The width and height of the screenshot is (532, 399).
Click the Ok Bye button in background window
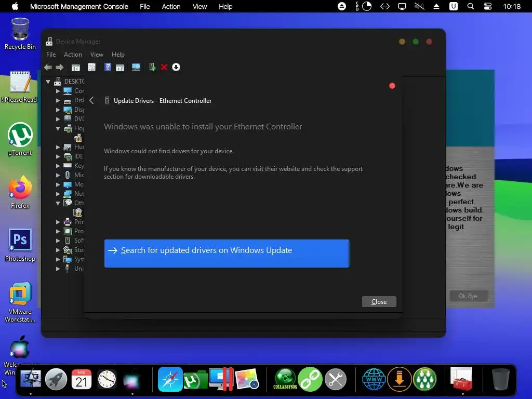tap(468, 296)
